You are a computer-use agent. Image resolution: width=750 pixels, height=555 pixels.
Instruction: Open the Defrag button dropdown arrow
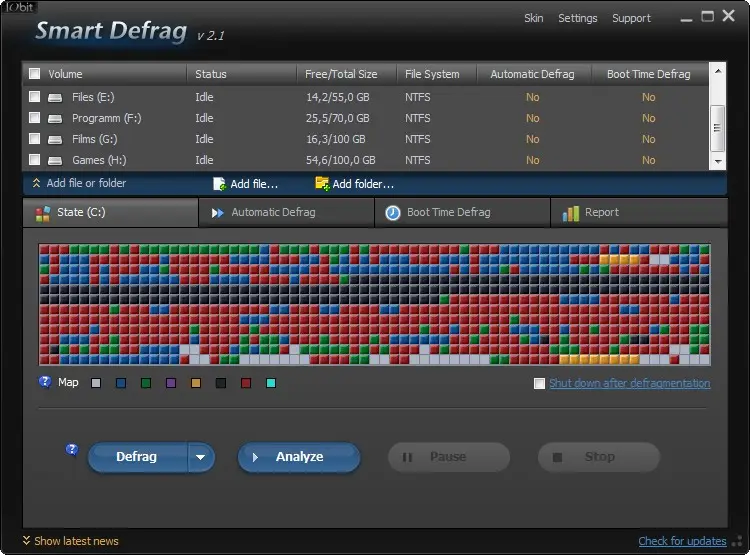[x=201, y=457]
